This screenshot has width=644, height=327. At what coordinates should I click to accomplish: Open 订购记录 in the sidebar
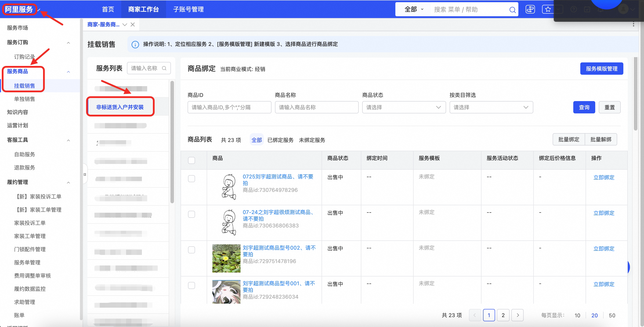point(25,57)
